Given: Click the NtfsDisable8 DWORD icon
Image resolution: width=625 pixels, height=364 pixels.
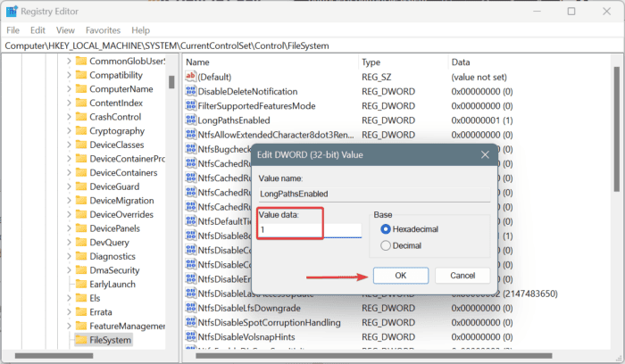Looking at the screenshot, I should coord(191,236).
